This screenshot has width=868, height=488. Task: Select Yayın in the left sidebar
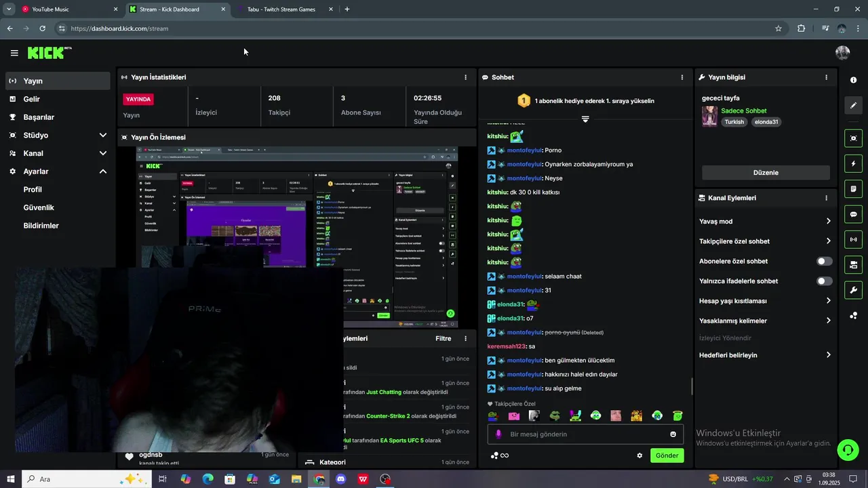pos(58,81)
